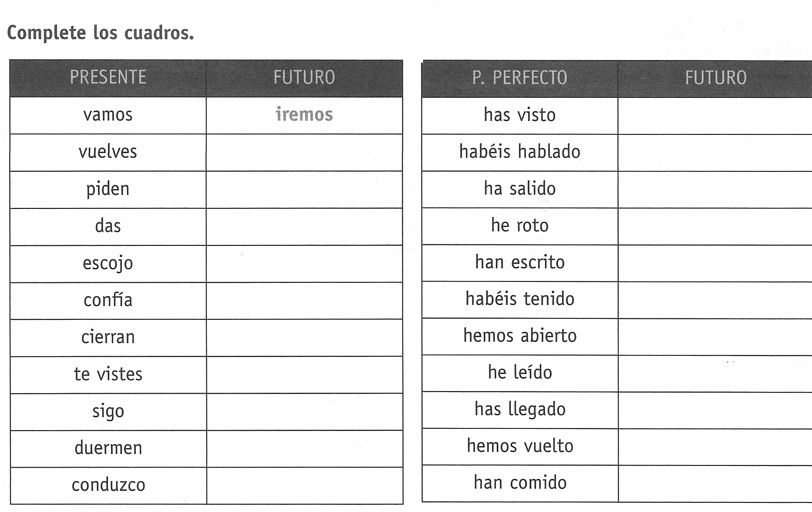Click the blank cell next to "han escrito"
812x512 pixels.
click(x=715, y=263)
